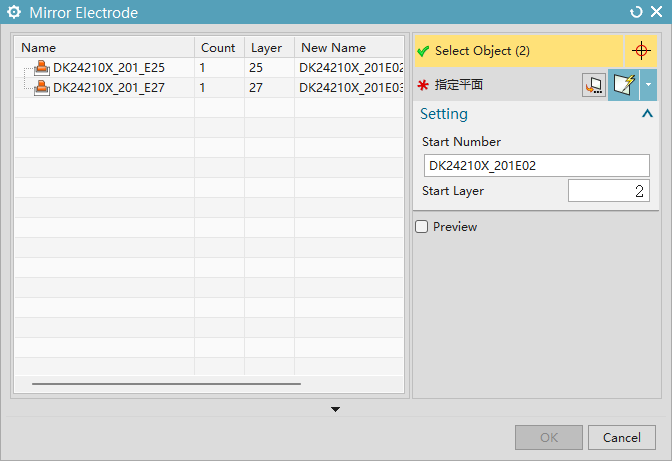Click the reset dialog icon
This screenshot has height=461, width=672.
coord(636,13)
